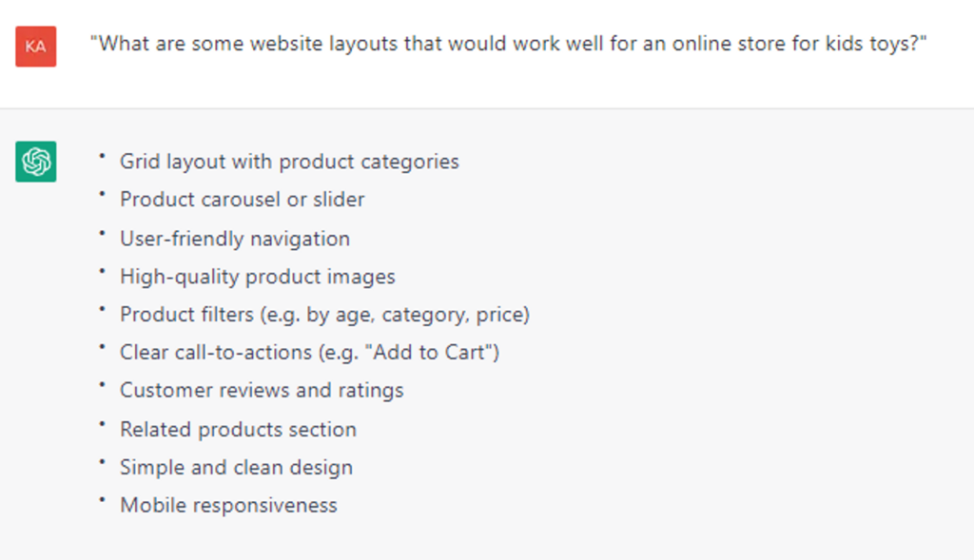Select the "Grid layout with product categories" line

[x=289, y=162]
